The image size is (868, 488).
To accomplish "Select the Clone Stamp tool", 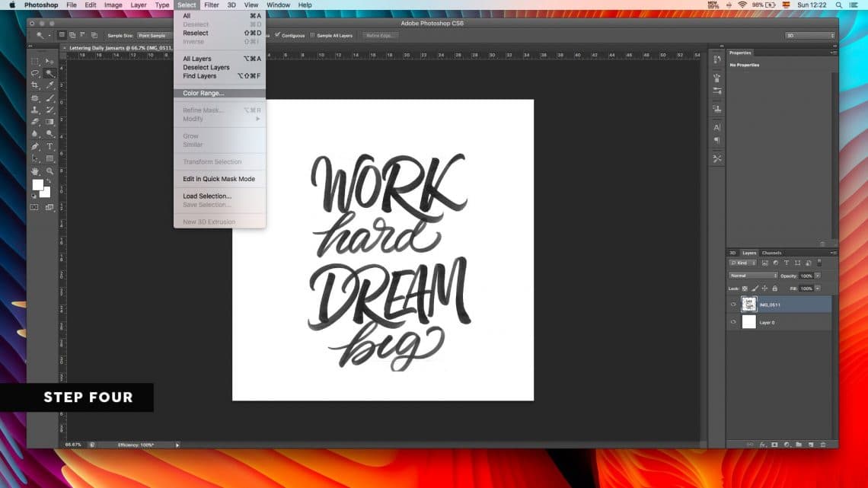I will [35, 110].
